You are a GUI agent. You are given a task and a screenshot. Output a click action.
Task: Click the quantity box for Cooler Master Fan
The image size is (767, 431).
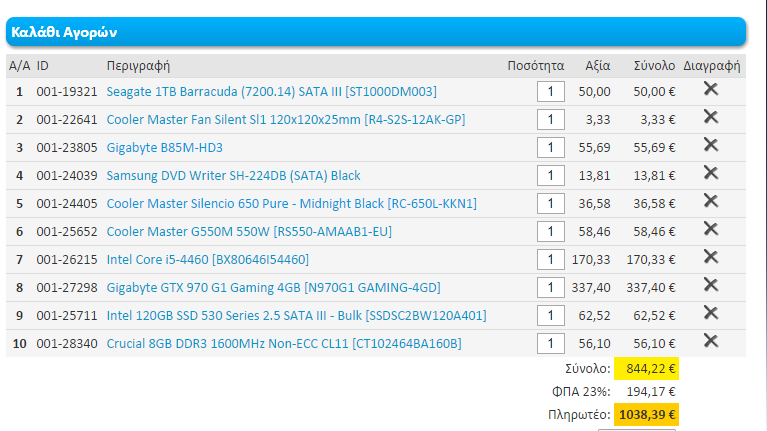tap(551, 119)
